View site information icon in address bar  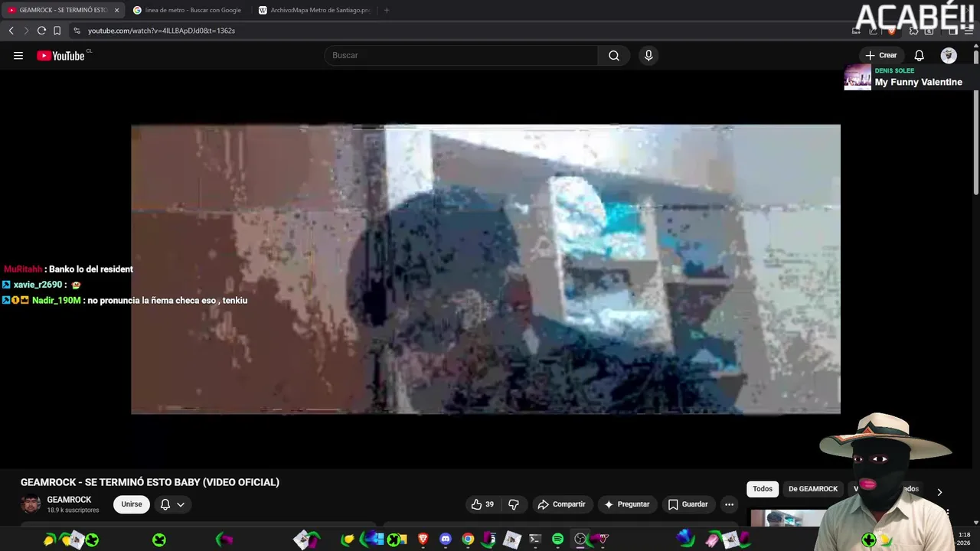[77, 31]
